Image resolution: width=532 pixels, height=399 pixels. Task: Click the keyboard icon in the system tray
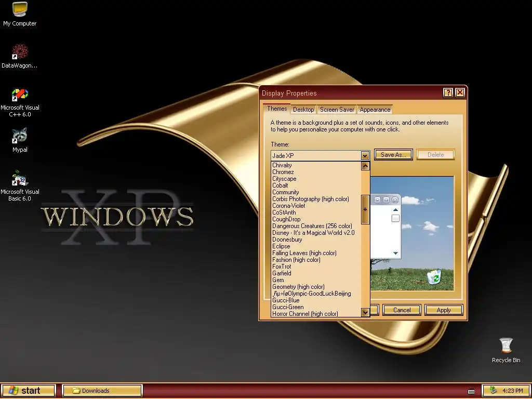click(471, 391)
